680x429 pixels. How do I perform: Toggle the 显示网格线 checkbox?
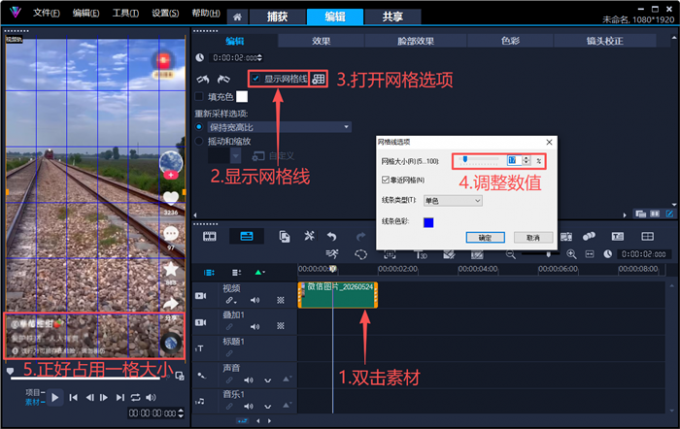tap(255, 79)
